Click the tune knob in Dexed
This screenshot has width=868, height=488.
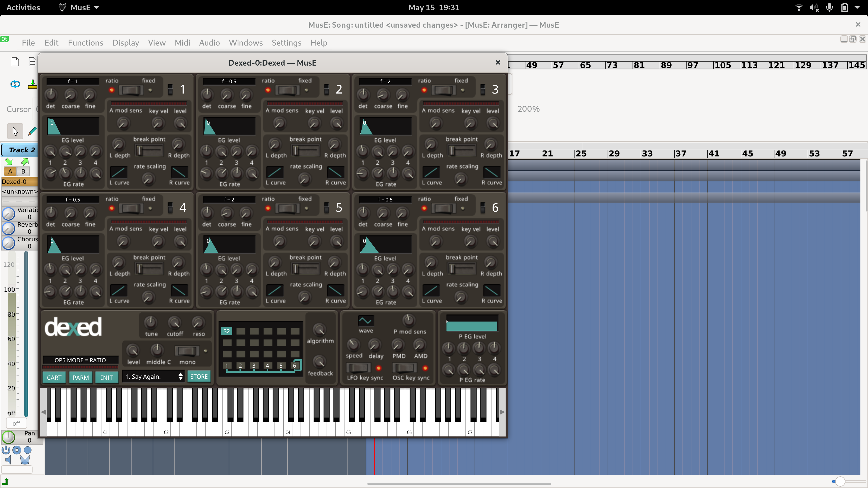point(151,322)
